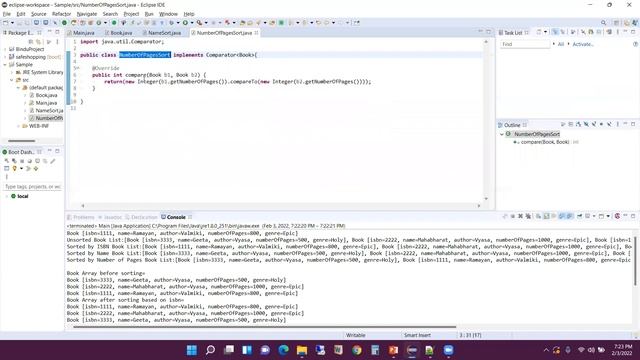Screen dimensions: 640x360
Task: Click Remove All Terminated Launches in Console
Action: [x=528, y=216]
